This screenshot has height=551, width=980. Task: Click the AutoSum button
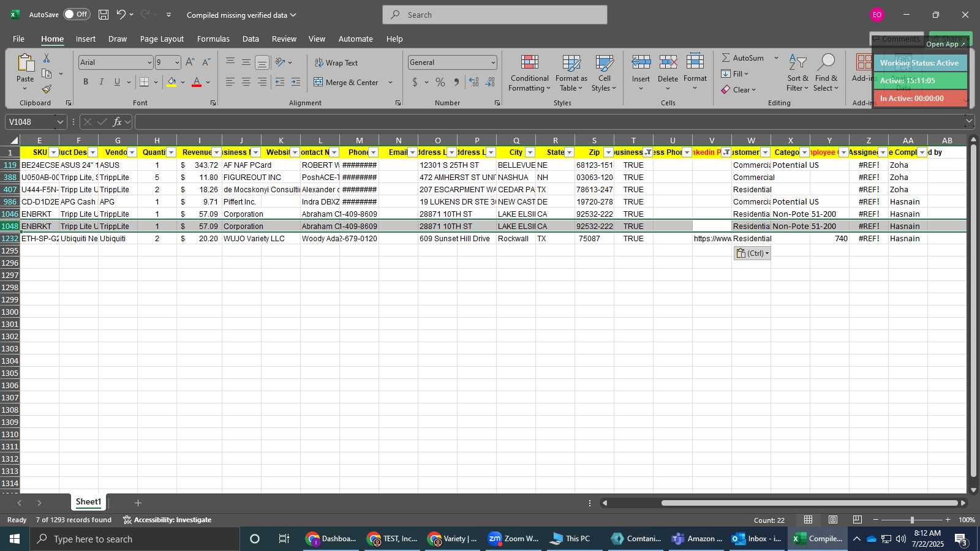(742, 58)
